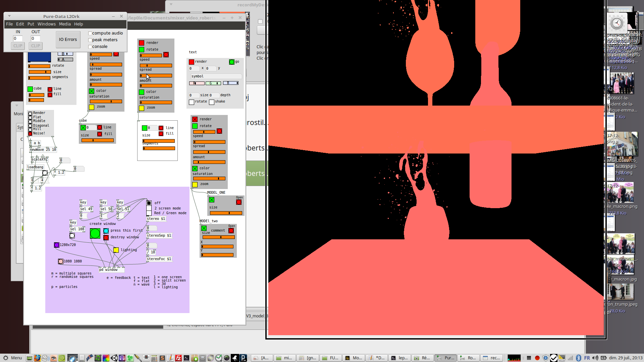
Task: Launch FileZilla from the taskbar
Action: click(x=178, y=358)
